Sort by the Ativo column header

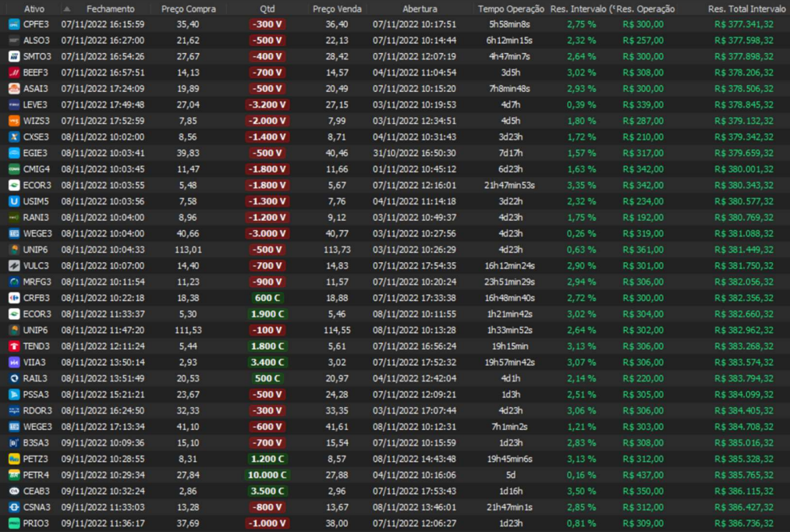pos(34,9)
